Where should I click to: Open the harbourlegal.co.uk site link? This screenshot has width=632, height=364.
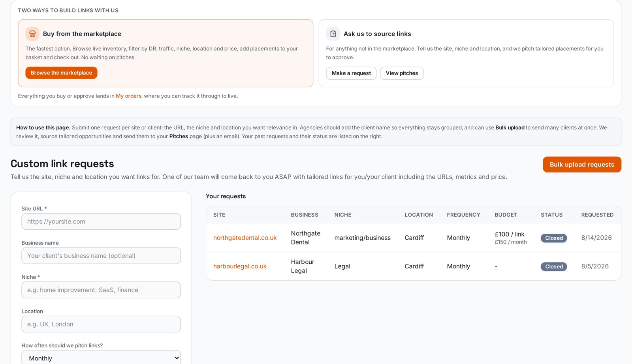tap(240, 266)
